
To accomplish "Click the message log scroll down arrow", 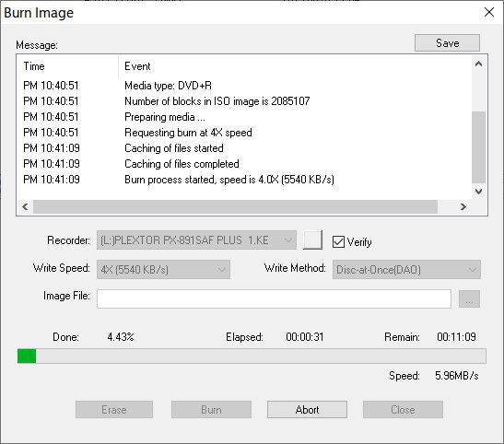I will pyautogui.click(x=478, y=192).
